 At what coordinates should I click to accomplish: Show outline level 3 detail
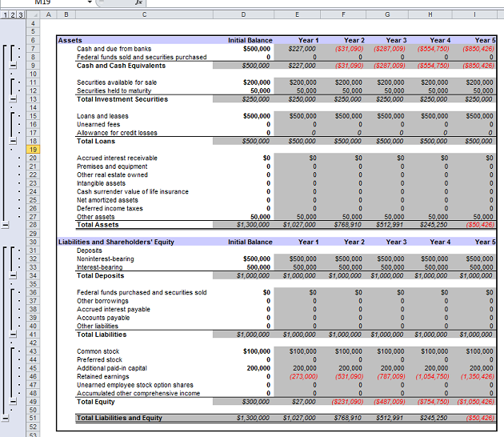22,14
